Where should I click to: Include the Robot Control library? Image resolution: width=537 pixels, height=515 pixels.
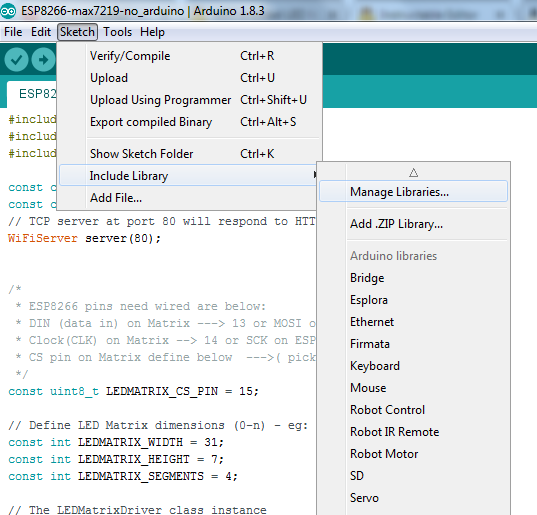[413, 410]
